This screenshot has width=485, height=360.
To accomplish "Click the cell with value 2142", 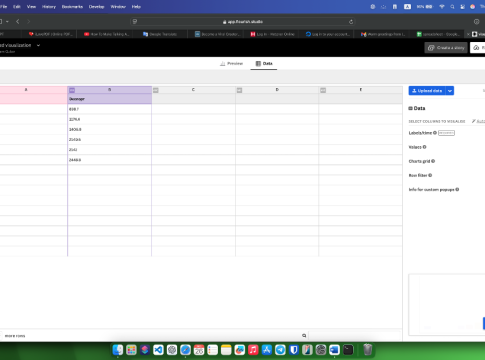I will coord(109,150).
